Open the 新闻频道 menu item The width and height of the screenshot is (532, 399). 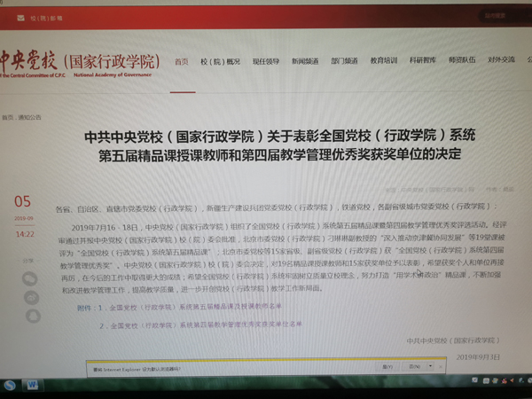305,61
